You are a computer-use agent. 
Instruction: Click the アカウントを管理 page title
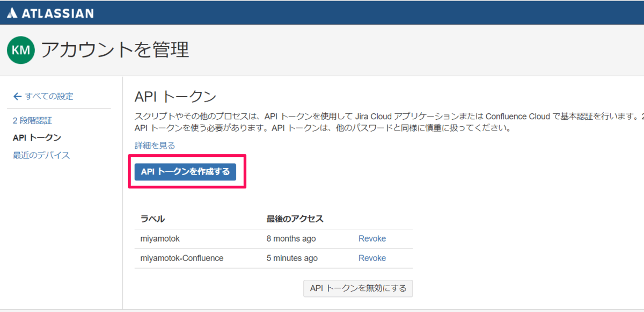(115, 50)
